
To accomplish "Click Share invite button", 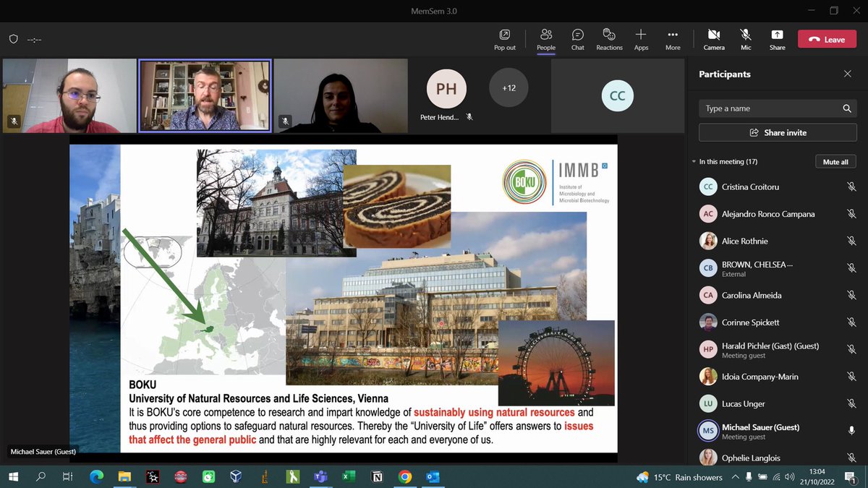I will click(x=778, y=133).
